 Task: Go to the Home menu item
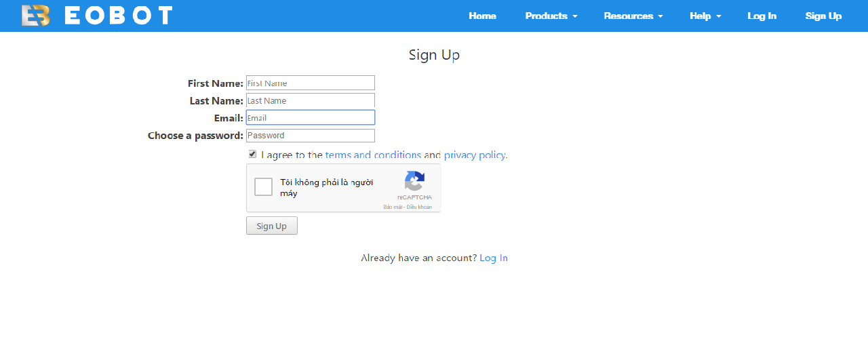(x=482, y=16)
